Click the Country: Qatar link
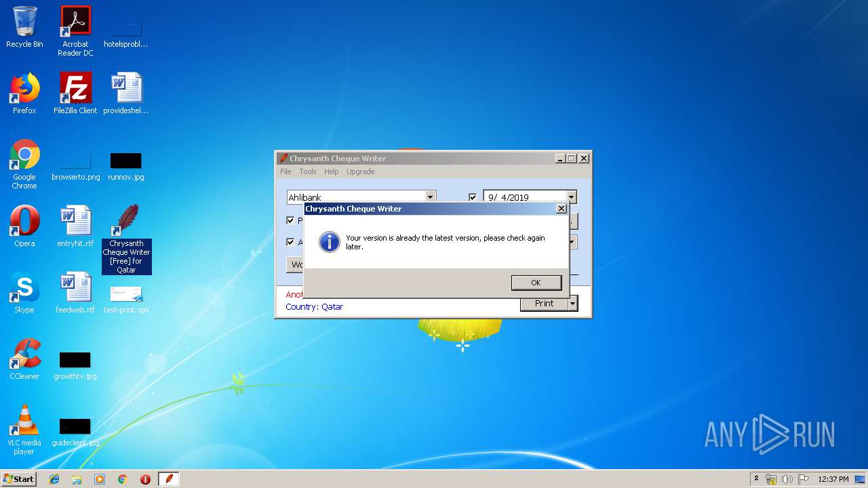868x488 pixels. [x=314, y=307]
